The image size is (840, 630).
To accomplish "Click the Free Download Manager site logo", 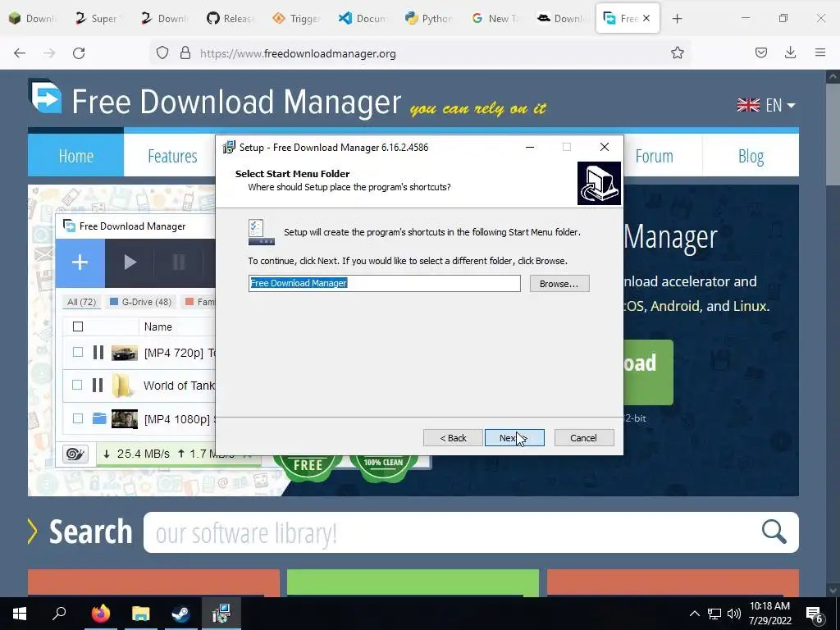I will click(45, 97).
